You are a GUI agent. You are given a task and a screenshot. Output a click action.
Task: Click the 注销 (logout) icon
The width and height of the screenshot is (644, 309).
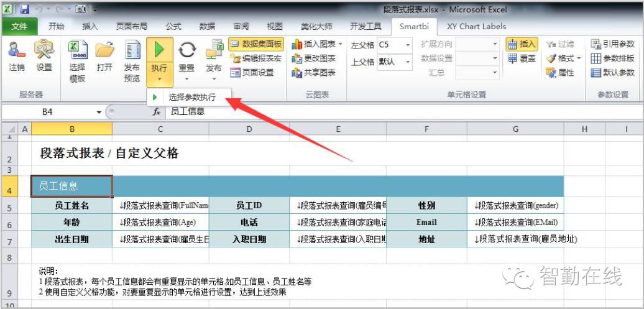(x=16, y=50)
